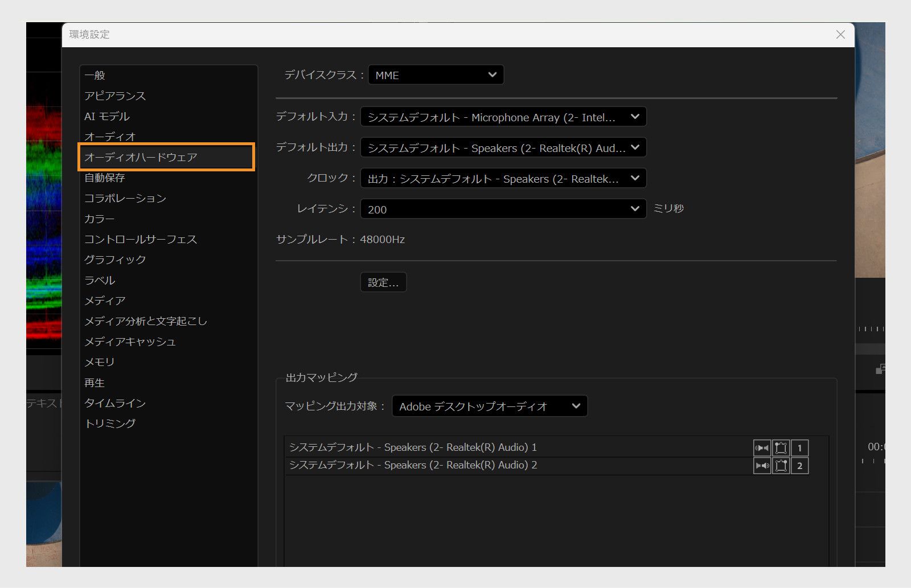Switch to the オーディオ preferences page

[x=109, y=136]
